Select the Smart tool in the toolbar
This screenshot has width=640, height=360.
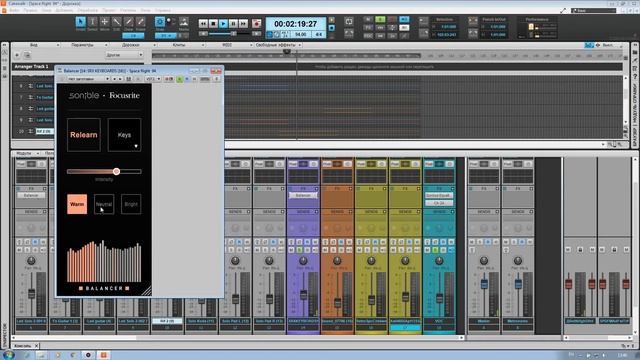coord(80,22)
